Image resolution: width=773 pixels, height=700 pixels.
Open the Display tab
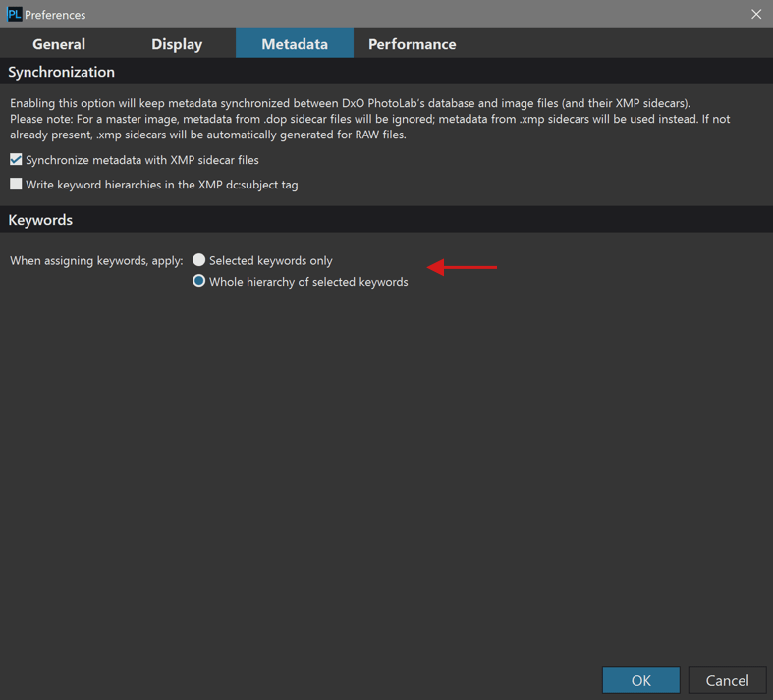click(x=177, y=44)
